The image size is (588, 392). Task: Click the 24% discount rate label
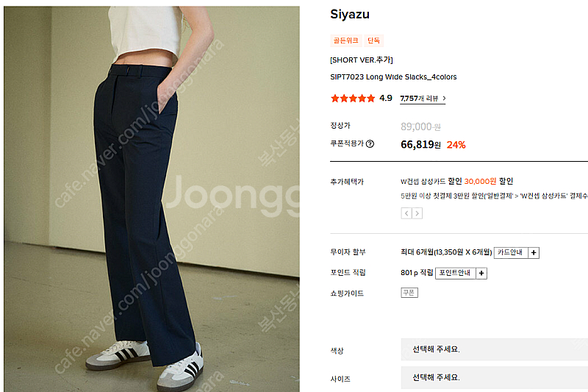456,145
